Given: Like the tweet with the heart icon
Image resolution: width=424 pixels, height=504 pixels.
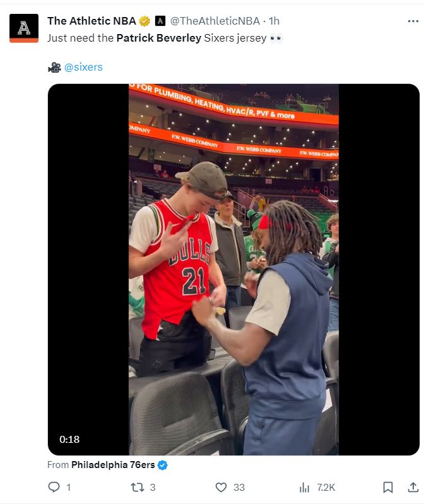Looking at the screenshot, I should pos(221,487).
